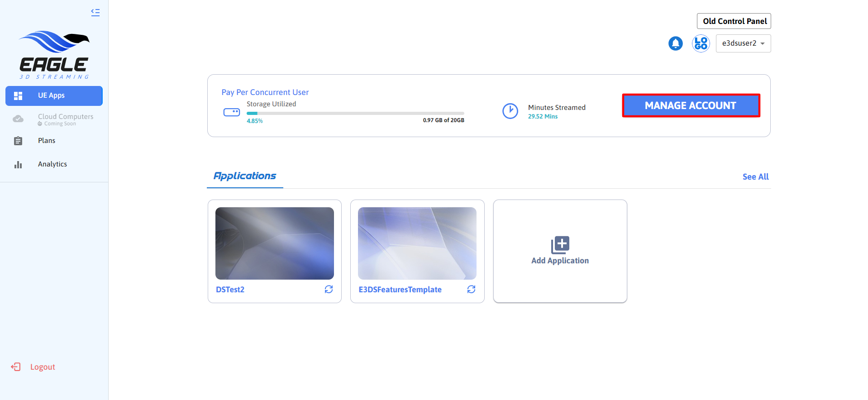Switch to the Applications tab
The image size is (868, 400).
[x=245, y=176]
